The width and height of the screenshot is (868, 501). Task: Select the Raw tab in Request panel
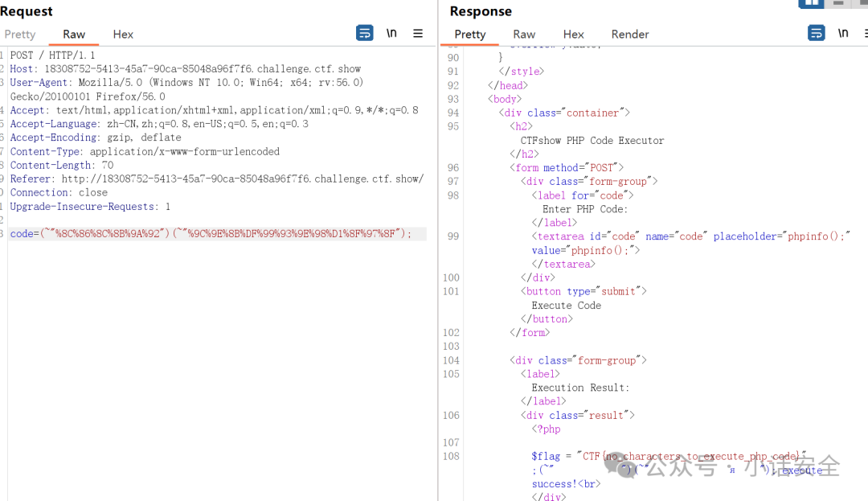(74, 35)
